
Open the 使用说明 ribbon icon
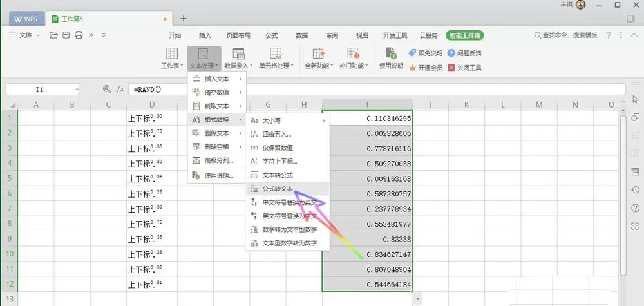[x=391, y=53]
